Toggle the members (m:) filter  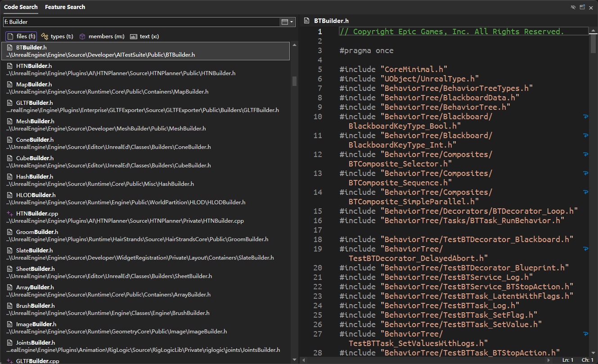[102, 36]
